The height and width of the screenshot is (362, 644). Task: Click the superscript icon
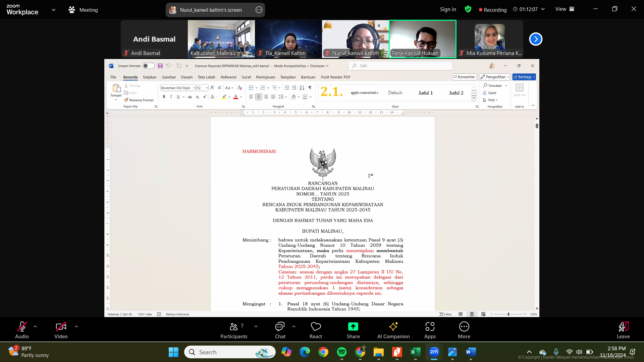pyautogui.click(x=205, y=97)
